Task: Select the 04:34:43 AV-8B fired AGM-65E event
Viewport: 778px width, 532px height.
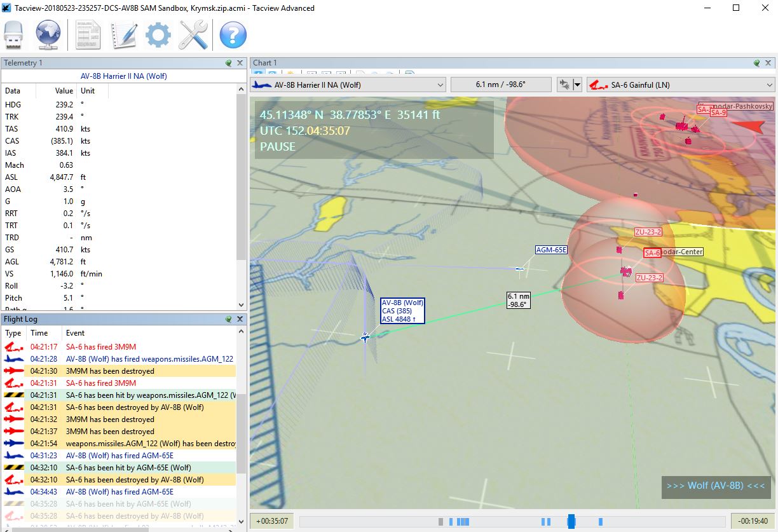Action: [x=119, y=492]
